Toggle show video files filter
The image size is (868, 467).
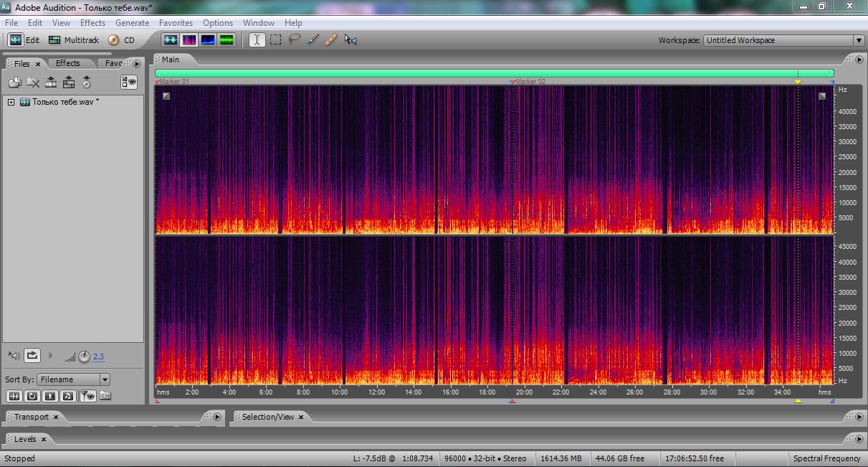[50, 395]
